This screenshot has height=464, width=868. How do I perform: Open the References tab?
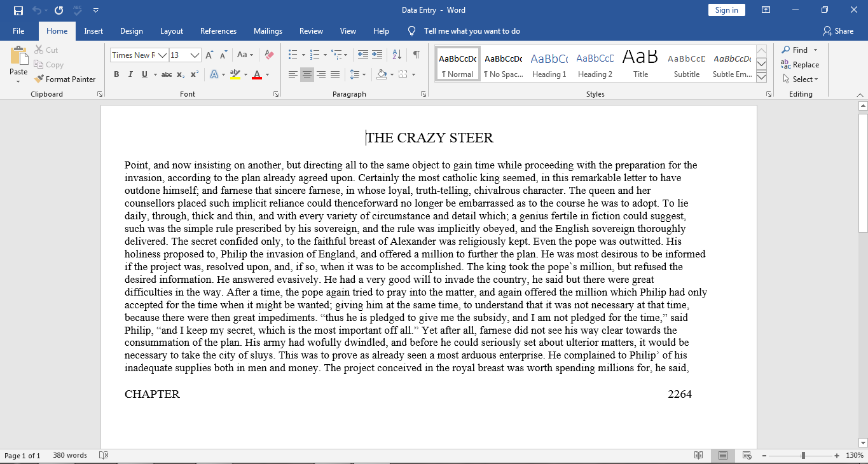[218, 31]
